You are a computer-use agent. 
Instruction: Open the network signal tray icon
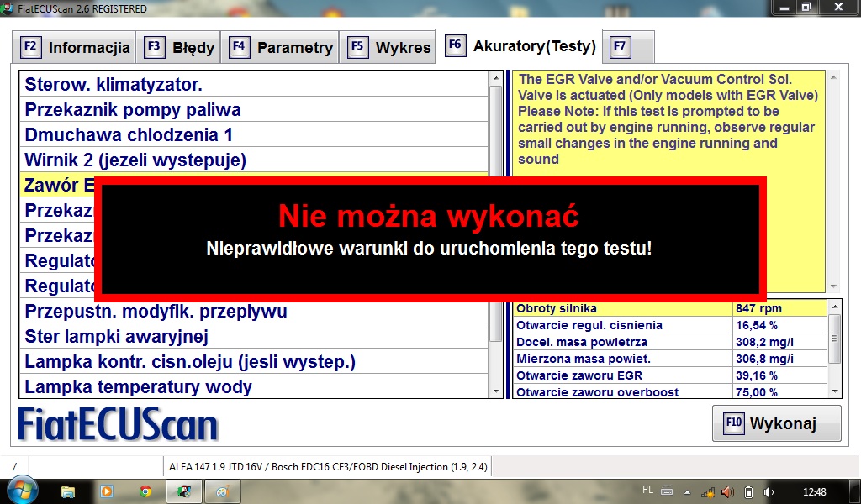pos(708,491)
